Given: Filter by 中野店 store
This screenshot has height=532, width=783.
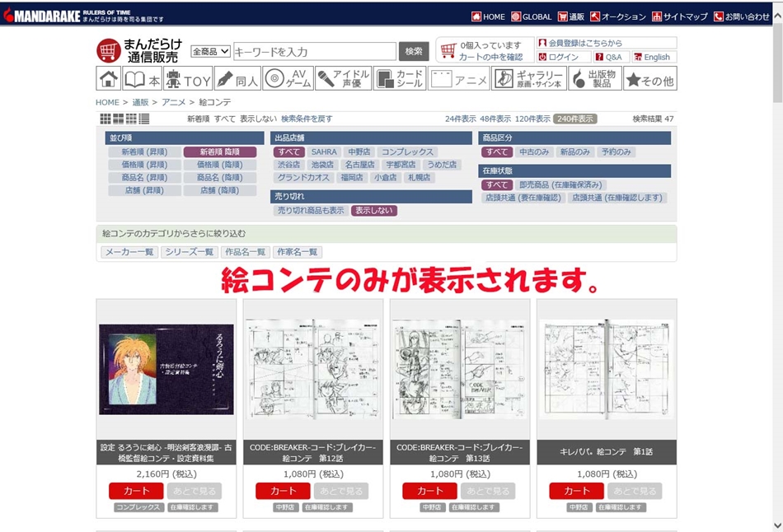Looking at the screenshot, I should point(359,152).
